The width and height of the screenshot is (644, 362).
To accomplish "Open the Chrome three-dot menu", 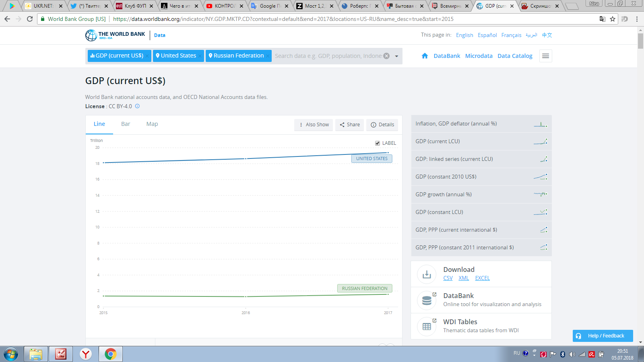I will pos(637,19).
